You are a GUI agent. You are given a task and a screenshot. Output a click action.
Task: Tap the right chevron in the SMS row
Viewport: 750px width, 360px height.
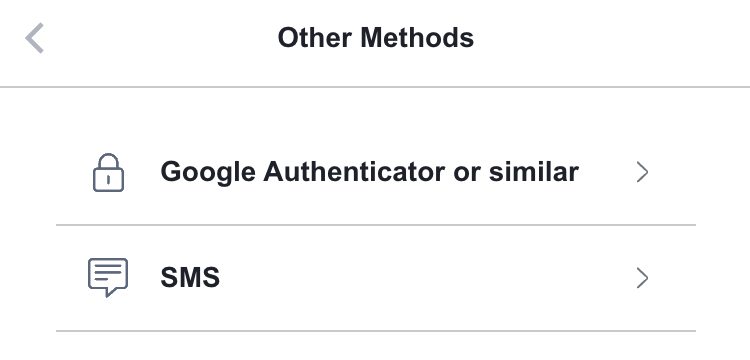[x=642, y=278]
